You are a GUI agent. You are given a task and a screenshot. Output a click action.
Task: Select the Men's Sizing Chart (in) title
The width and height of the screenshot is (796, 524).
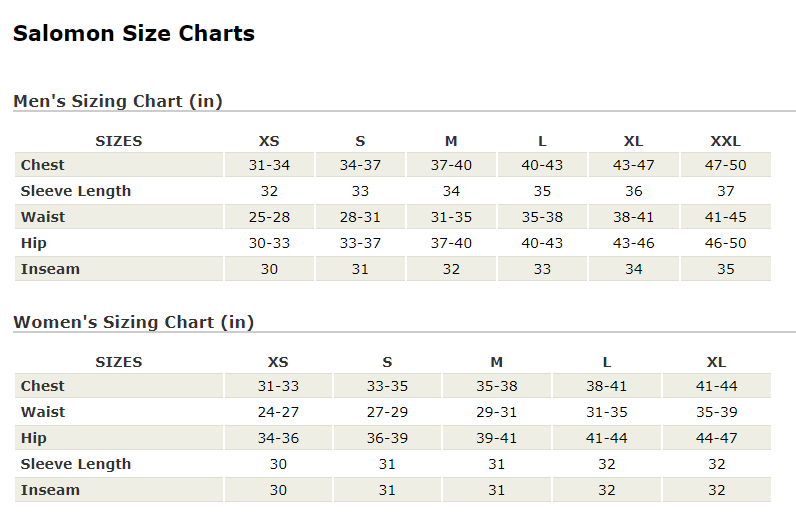(x=117, y=101)
